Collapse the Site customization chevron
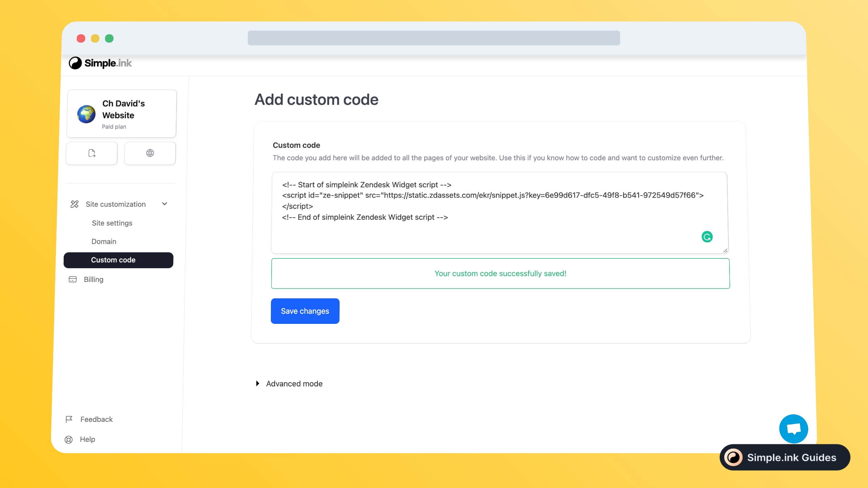868x488 pixels. click(x=165, y=204)
